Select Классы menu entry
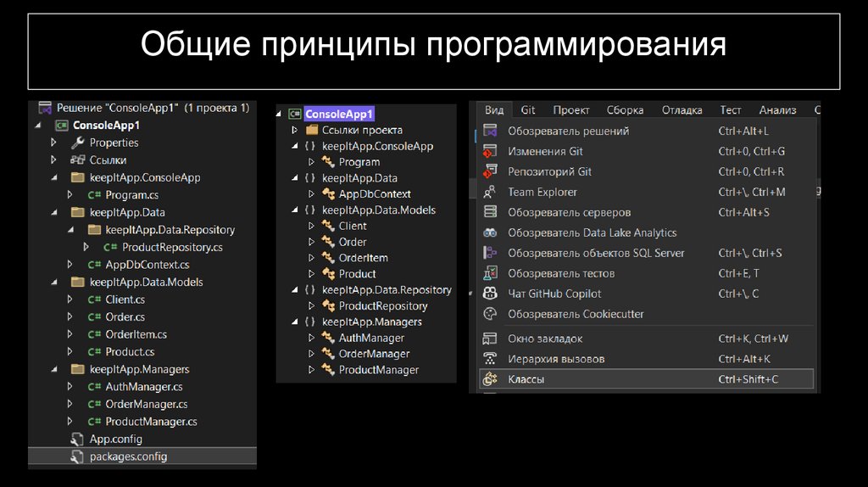The width and height of the screenshot is (868, 487). coord(646,379)
